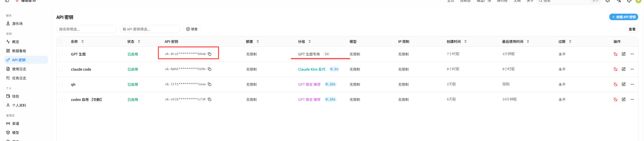The height and width of the screenshot is (141, 644).
Task: Edit the claude code key entry
Action: click(624, 69)
